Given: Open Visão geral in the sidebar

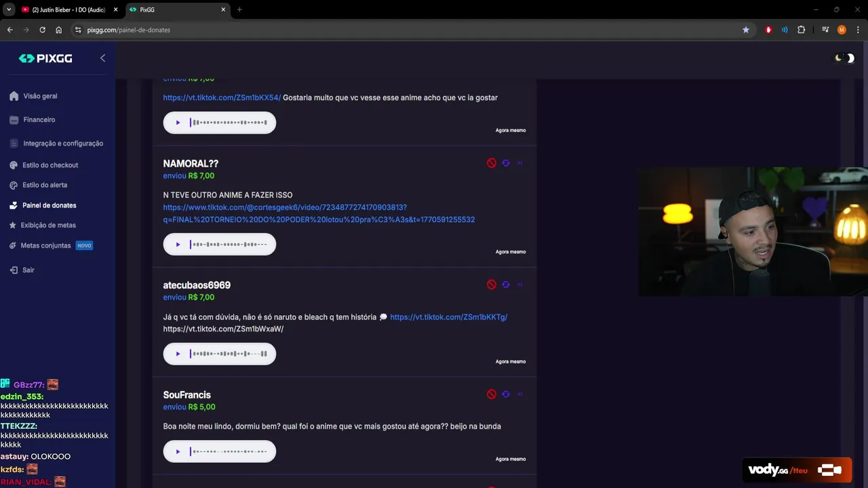Looking at the screenshot, I should click(x=40, y=96).
